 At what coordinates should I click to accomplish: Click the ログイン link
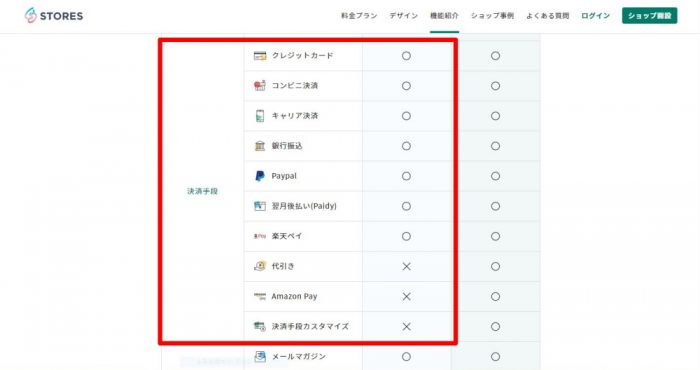coord(596,16)
